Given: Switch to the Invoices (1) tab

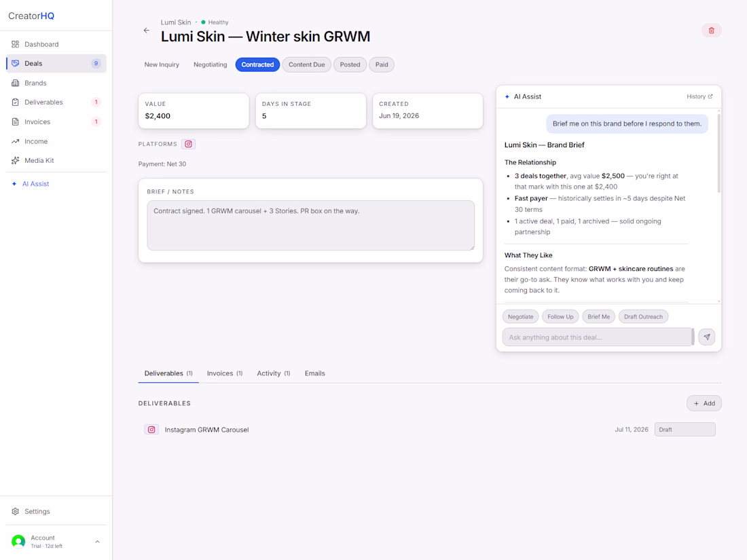Looking at the screenshot, I should [225, 373].
